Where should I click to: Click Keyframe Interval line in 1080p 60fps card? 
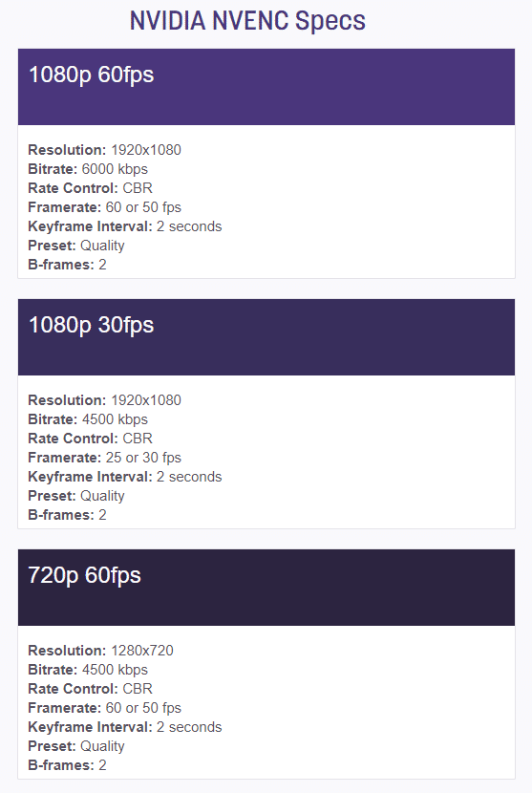pos(125,226)
